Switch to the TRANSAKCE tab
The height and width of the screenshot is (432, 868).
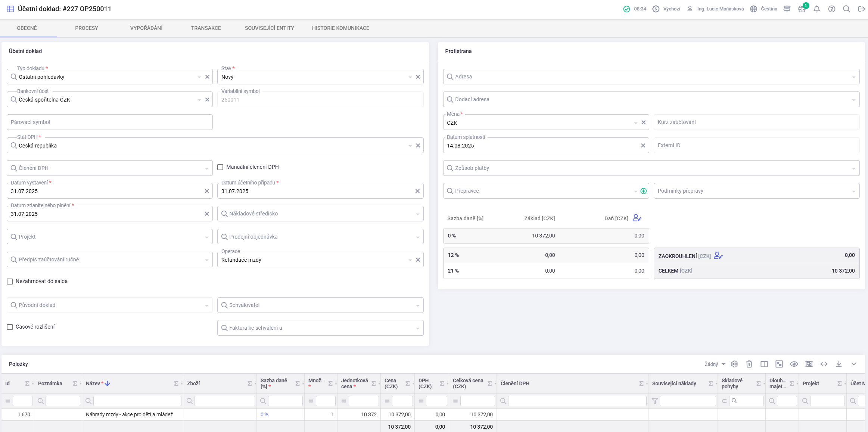coord(206,28)
